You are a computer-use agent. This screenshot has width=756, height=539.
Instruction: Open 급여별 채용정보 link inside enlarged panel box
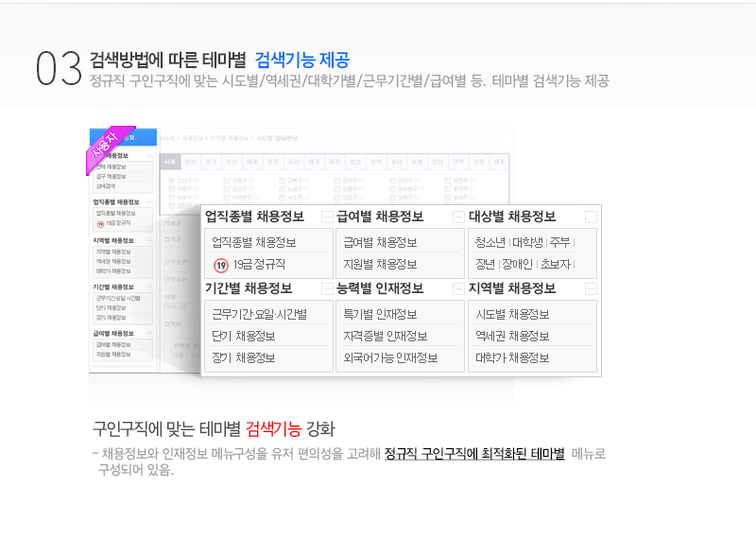pyautogui.click(x=380, y=243)
